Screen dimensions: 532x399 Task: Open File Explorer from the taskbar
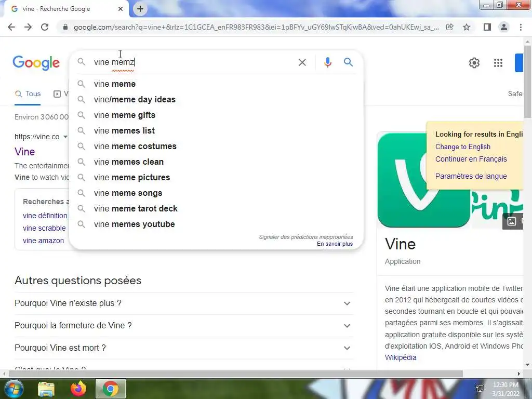[x=46, y=389]
